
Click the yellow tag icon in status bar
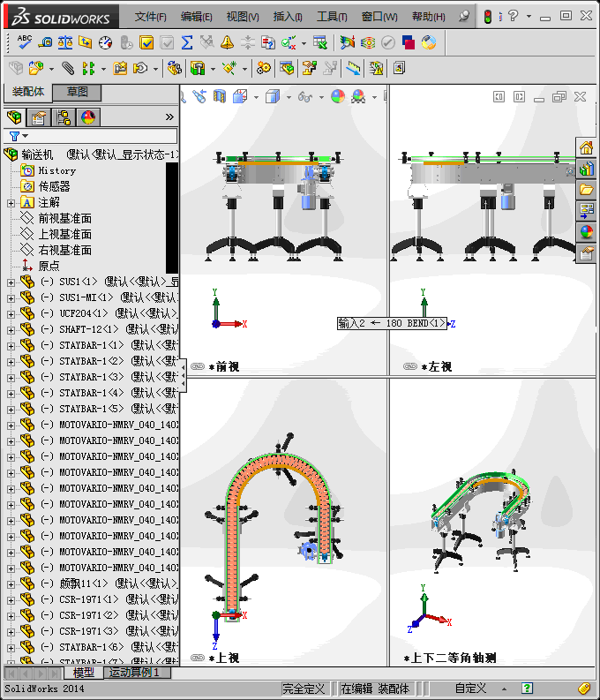[584, 689]
